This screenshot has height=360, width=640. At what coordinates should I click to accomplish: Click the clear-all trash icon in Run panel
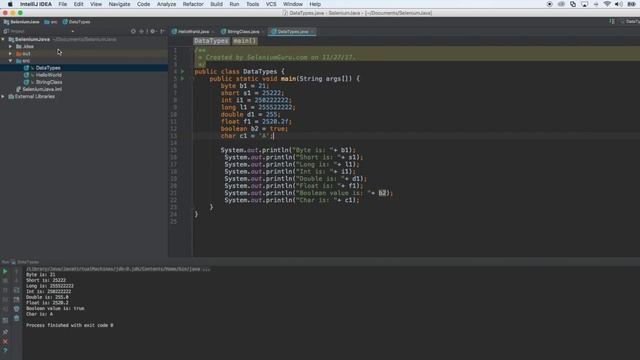pyautogui.click(x=16, y=318)
